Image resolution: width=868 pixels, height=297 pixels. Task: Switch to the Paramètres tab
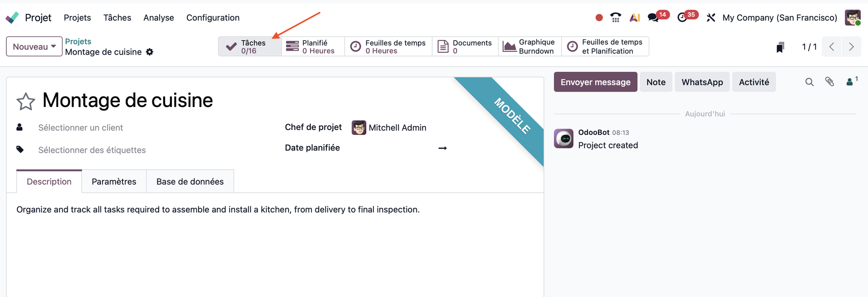(114, 181)
